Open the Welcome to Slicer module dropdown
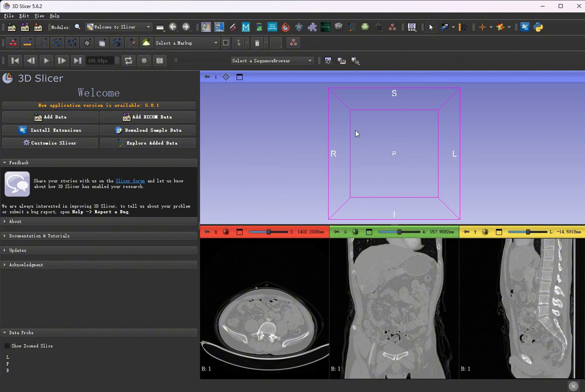This screenshot has height=392, width=585. (x=118, y=27)
